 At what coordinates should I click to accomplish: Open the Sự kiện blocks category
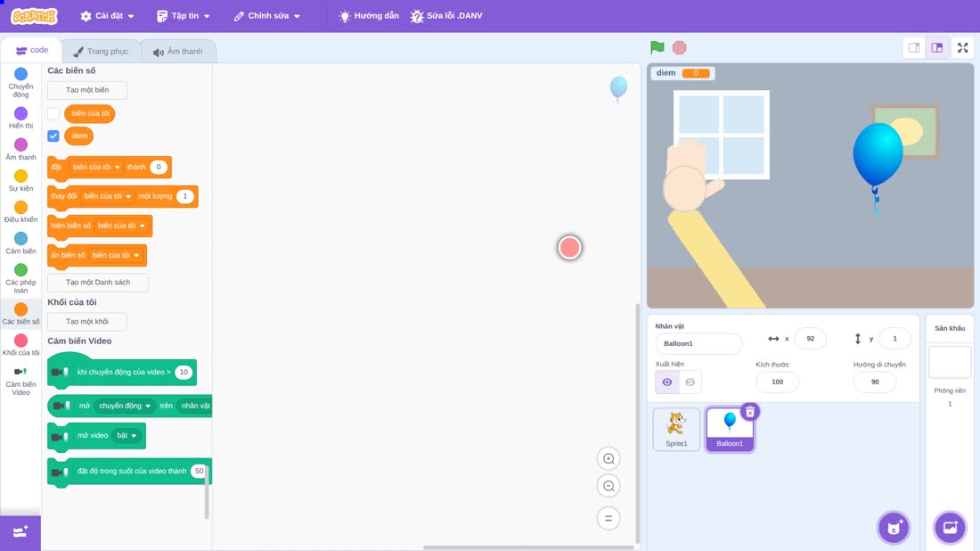click(20, 181)
